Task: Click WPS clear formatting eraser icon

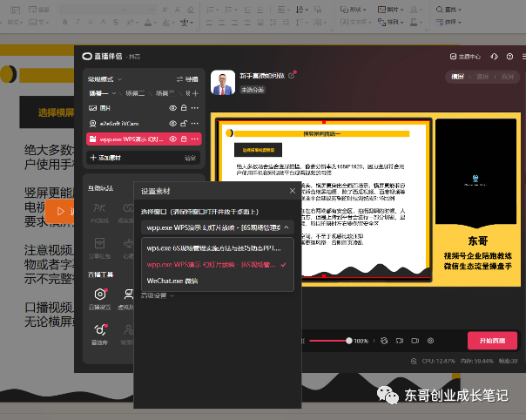Action: click(191, 10)
